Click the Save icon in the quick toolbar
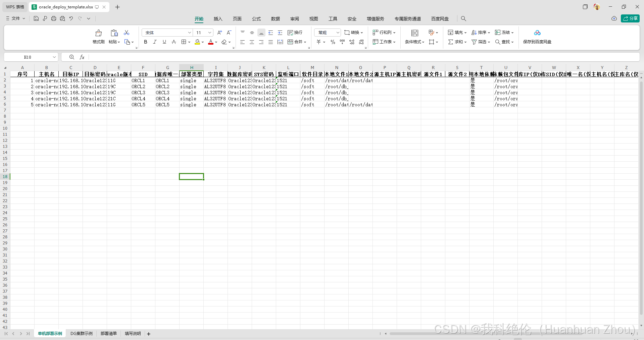 (x=36, y=18)
